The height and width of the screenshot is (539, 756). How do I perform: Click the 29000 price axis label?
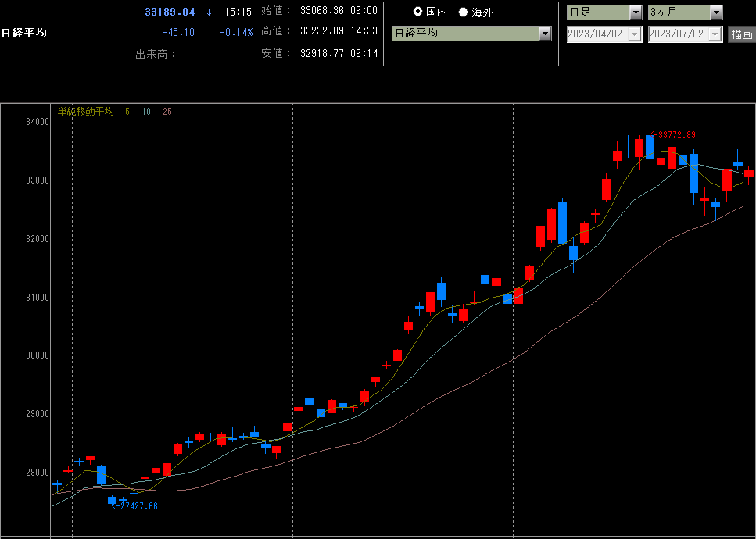pos(38,414)
